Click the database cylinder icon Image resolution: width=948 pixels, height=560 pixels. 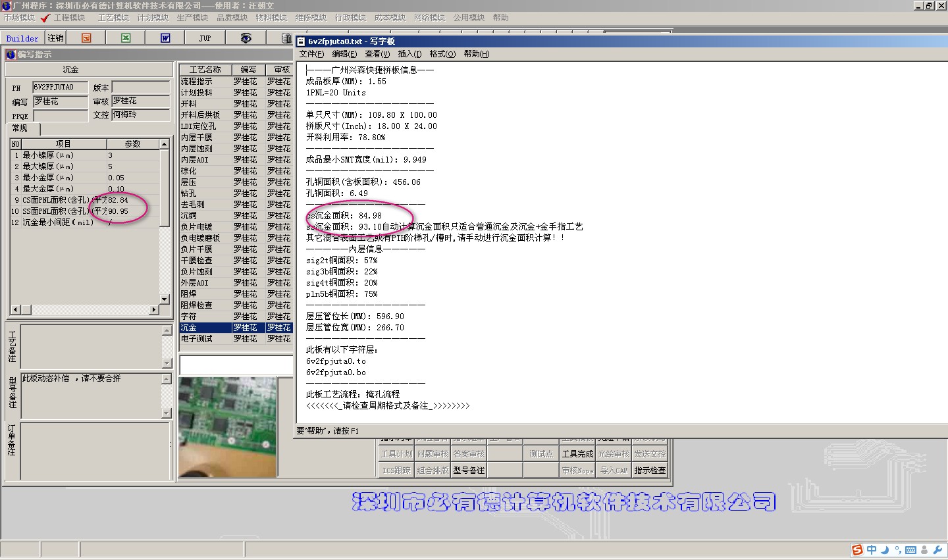point(286,38)
